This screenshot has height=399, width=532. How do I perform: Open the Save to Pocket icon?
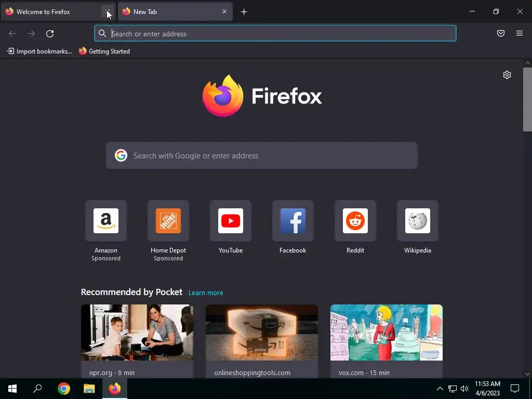click(501, 33)
